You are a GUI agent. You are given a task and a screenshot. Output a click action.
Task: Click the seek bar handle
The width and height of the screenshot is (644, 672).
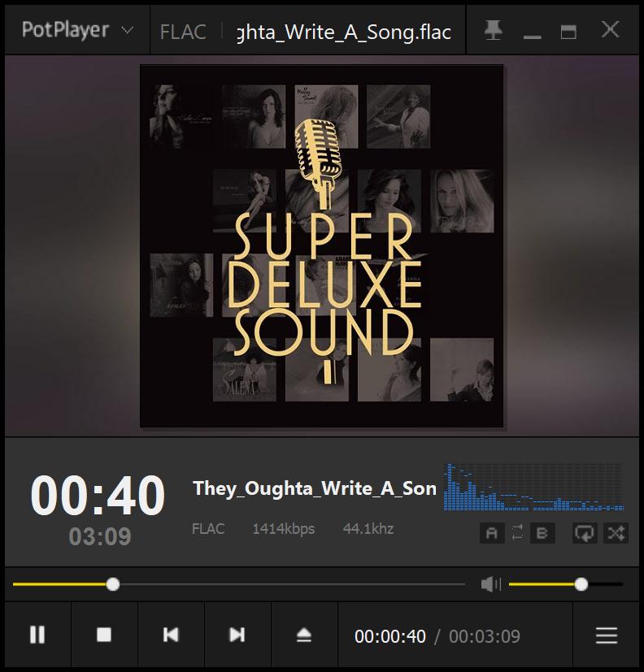pyautogui.click(x=113, y=584)
